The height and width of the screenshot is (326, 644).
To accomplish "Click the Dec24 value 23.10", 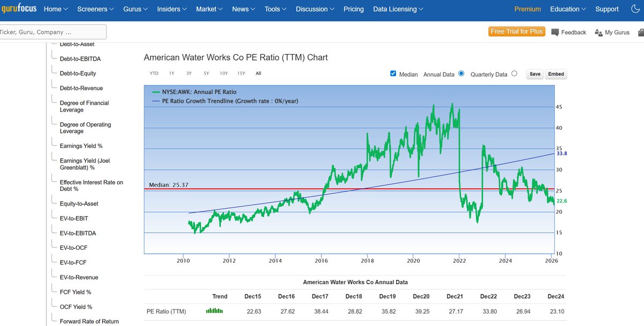I will click(556, 311).
